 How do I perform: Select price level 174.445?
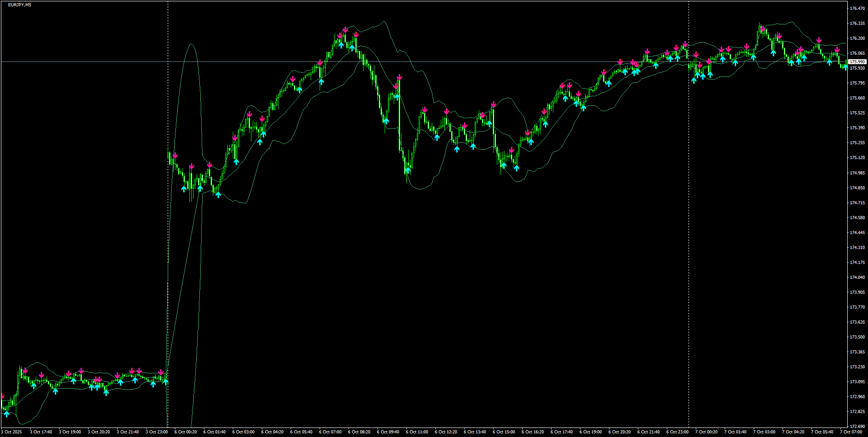(x=858, y=233)
